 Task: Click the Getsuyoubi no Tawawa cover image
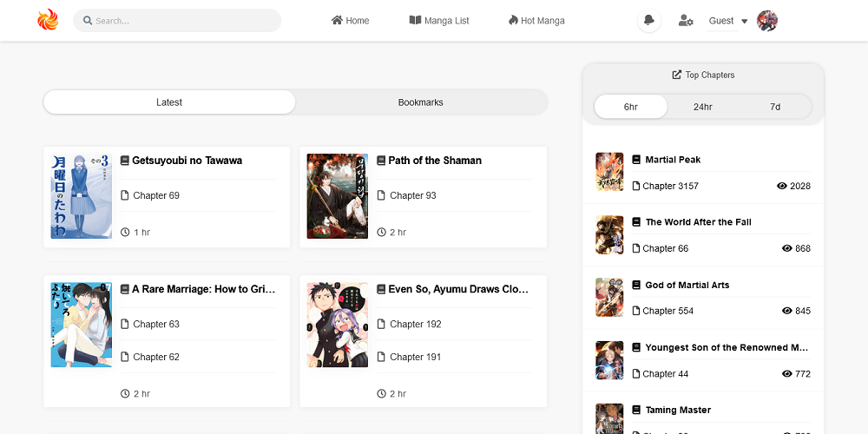82,196
